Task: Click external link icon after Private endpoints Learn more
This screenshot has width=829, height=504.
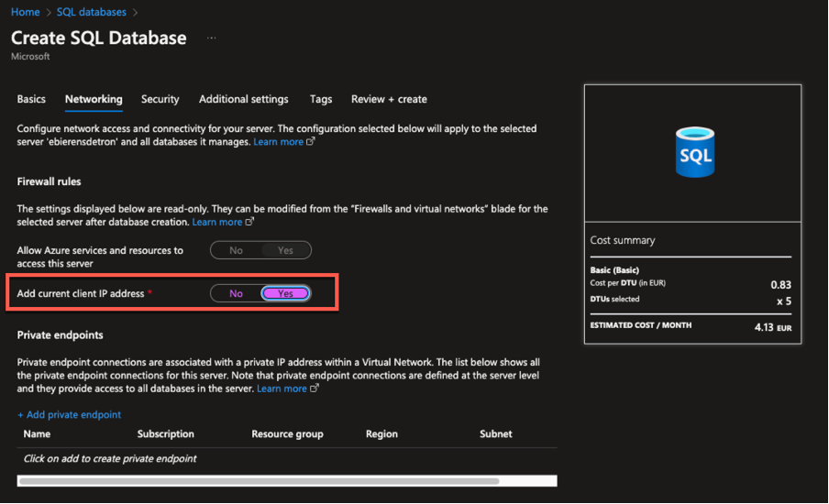Action: click(x=315, y=388)
